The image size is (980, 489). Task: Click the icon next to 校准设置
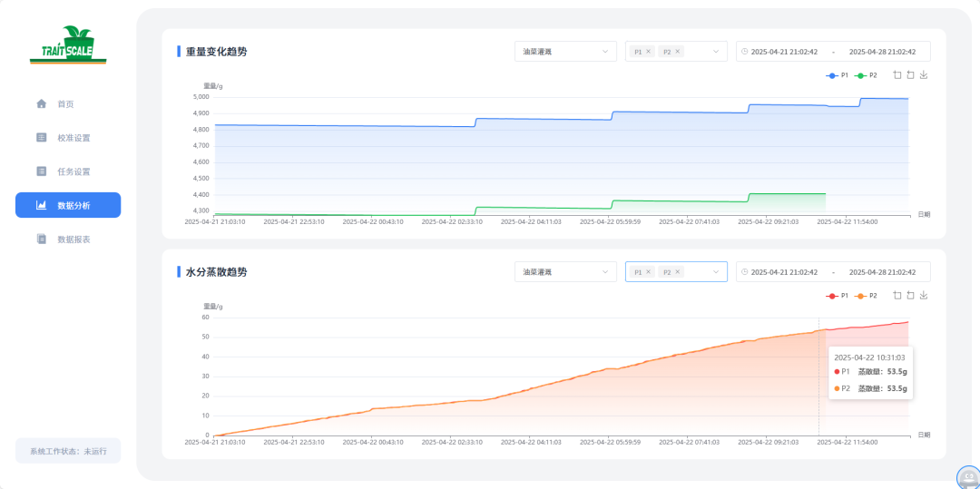pyautogui.click(x=41, y=137)
